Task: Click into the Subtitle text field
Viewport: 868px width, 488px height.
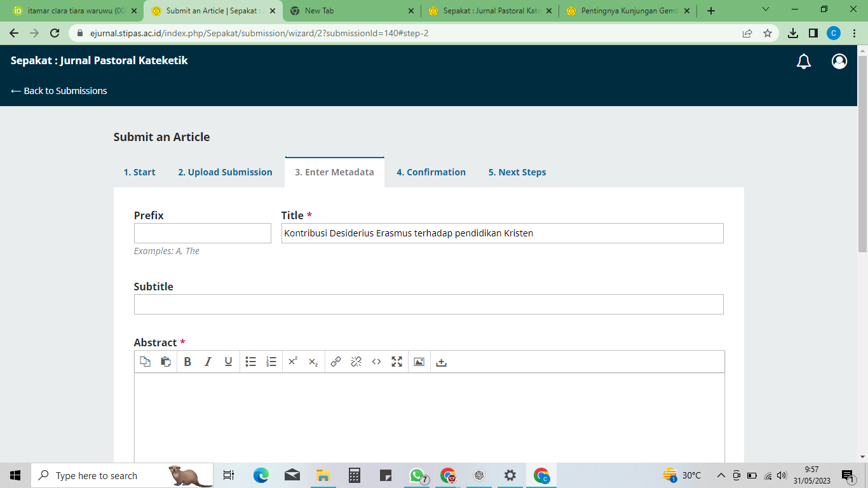Action: point(428,304)
